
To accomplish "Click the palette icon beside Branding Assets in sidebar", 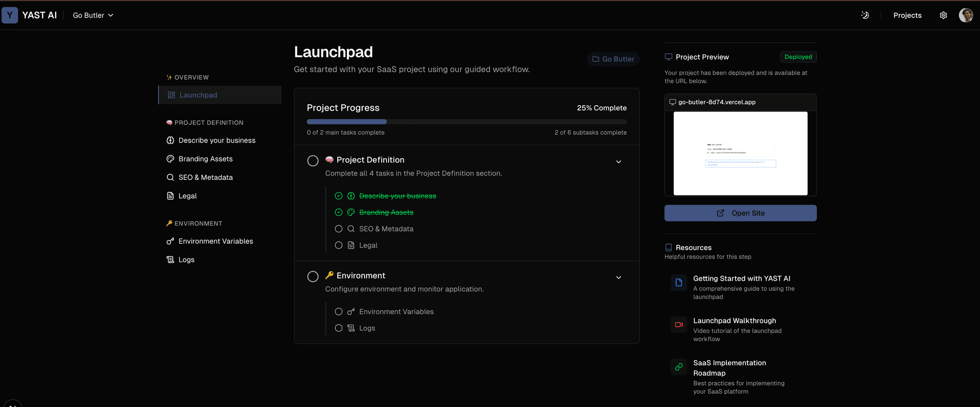I will (170, 159).
